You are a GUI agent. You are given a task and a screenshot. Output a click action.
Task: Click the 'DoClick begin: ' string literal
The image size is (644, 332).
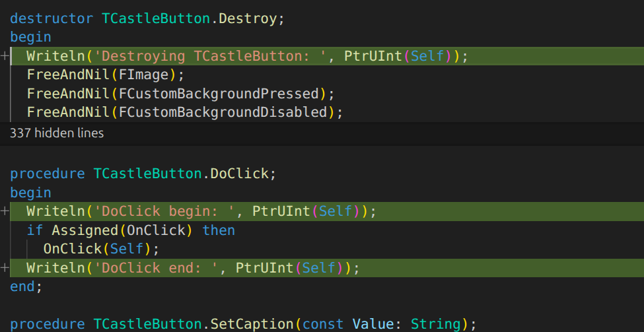pos(164,211)
